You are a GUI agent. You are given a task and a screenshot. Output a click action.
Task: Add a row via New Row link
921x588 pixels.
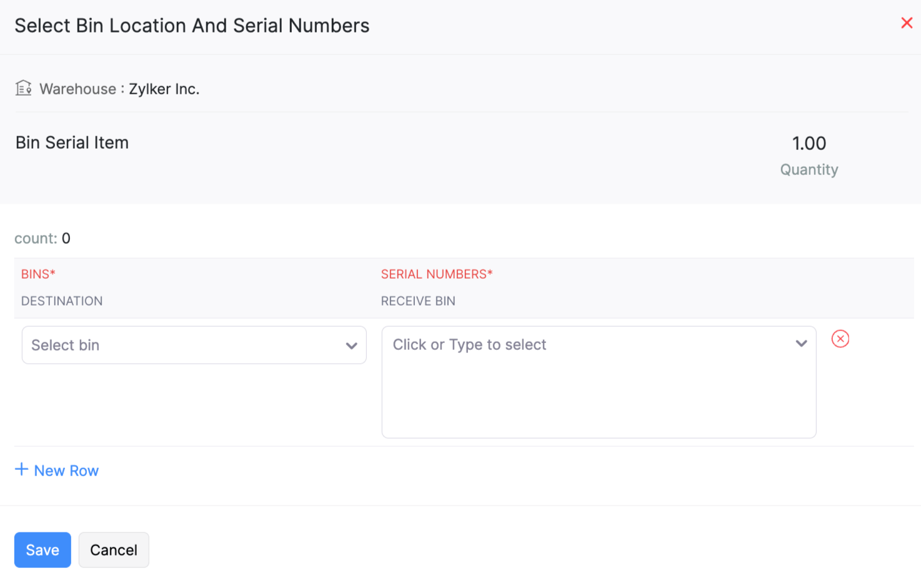point(66,471)
